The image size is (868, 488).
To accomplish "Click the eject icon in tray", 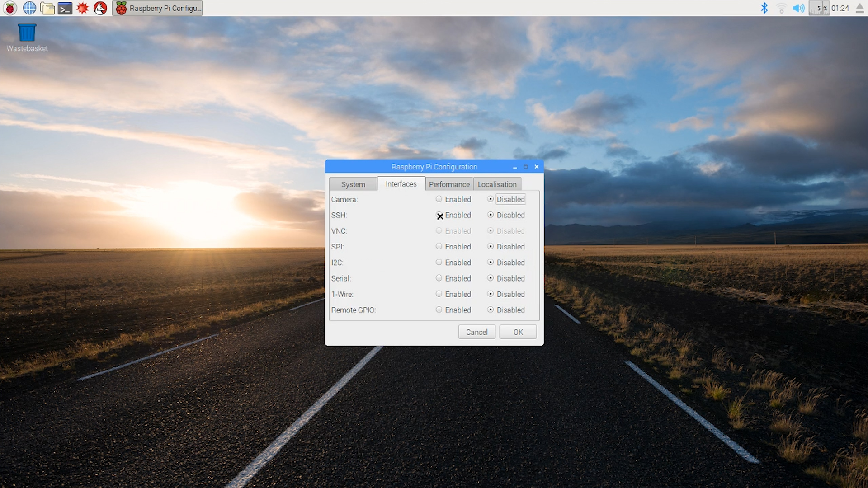I will [x=859, y=8].
